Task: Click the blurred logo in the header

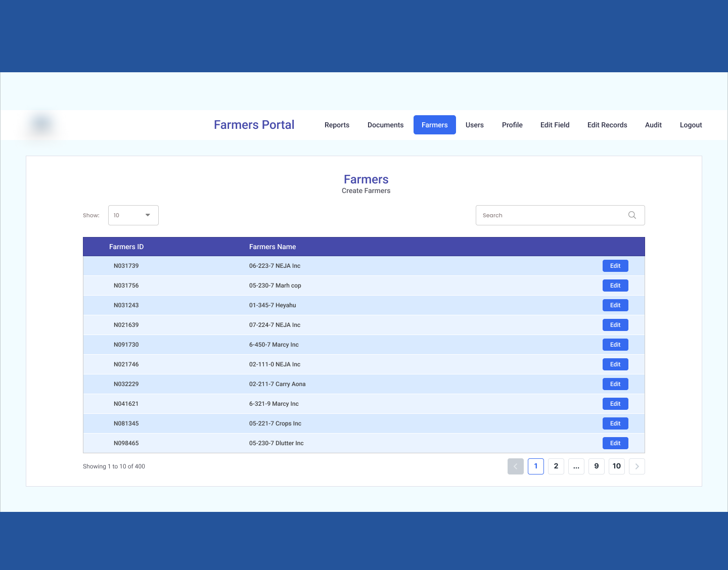Action: click(41, 124)
